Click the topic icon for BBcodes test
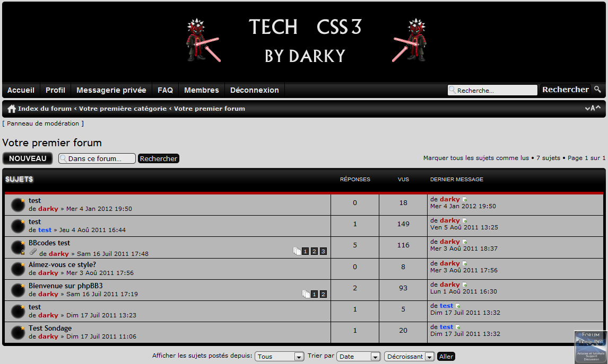608x364 pixels. (x=18, y=247)
